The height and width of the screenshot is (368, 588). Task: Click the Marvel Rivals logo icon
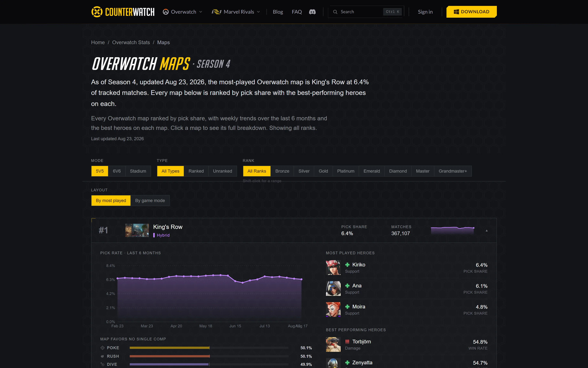(x=216, y=12)
